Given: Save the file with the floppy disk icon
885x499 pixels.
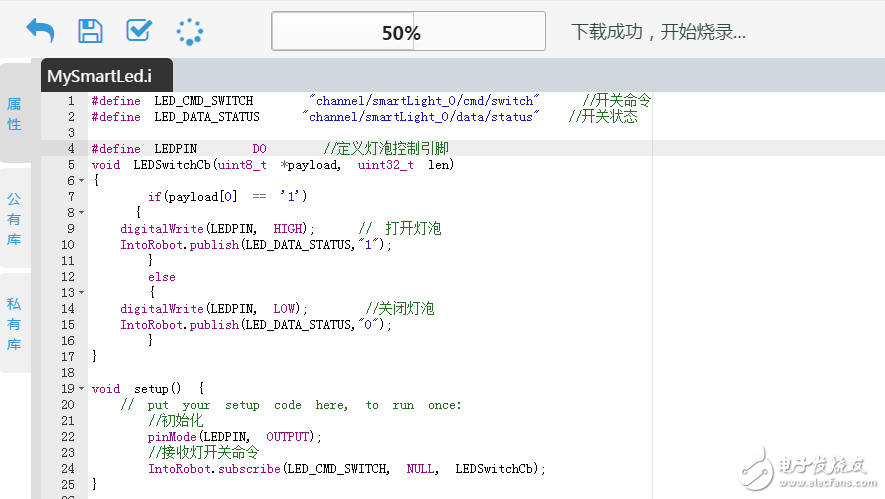Looking at the screenshot, I should [x=90, y=31].
